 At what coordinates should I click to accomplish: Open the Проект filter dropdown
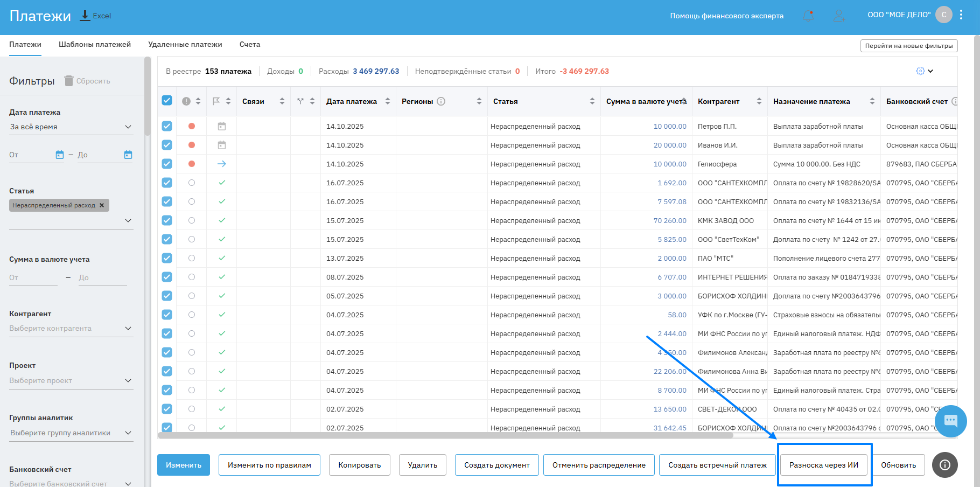coord(128,380)
